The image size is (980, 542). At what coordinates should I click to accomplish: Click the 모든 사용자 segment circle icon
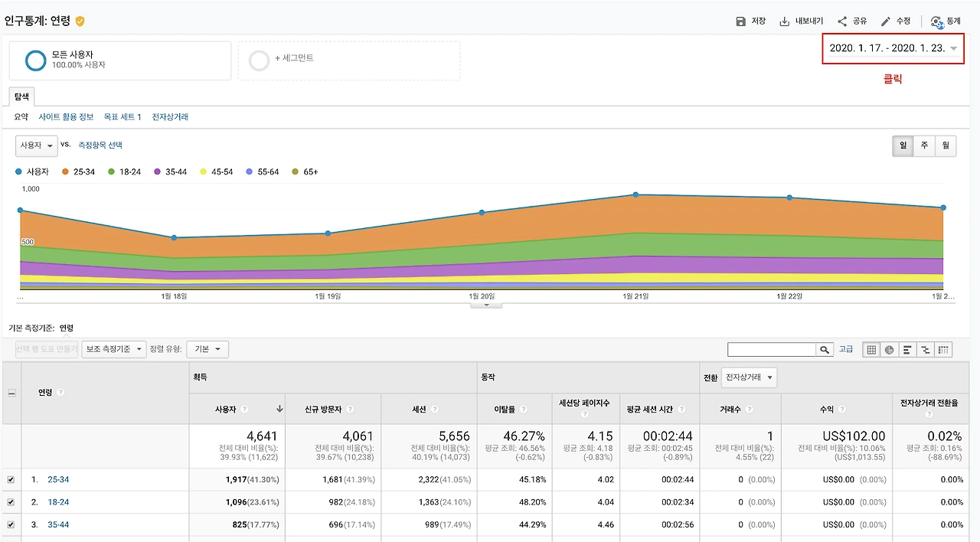coord(36,60)
